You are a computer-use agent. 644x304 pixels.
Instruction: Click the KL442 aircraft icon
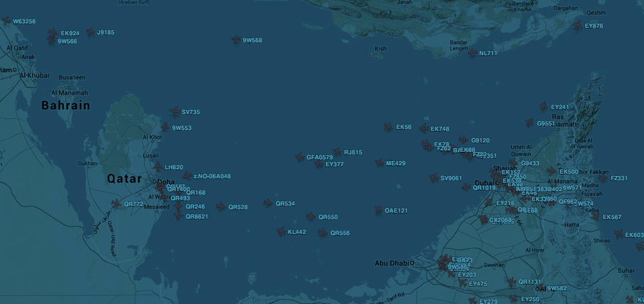(x=281, y=232)
